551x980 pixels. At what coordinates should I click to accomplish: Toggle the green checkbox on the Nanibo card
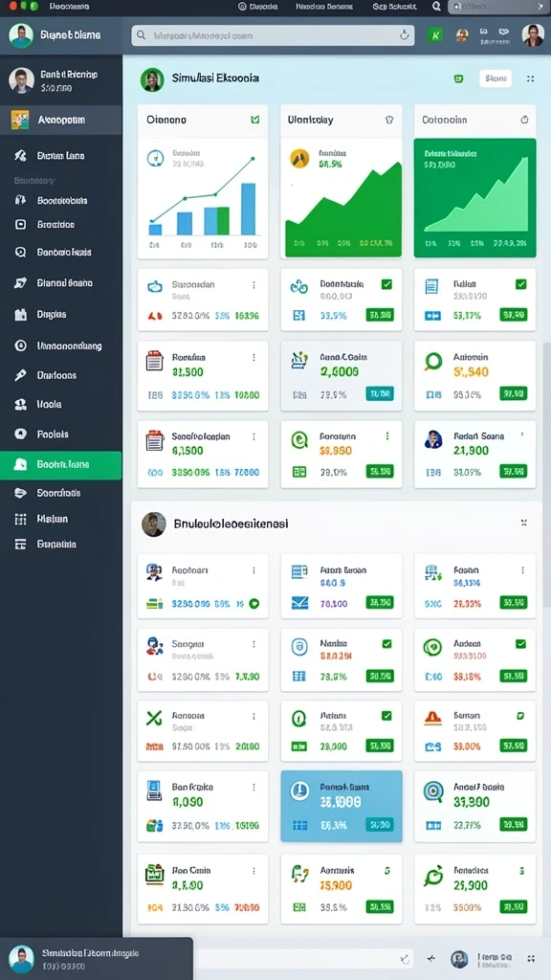[386, 644]
